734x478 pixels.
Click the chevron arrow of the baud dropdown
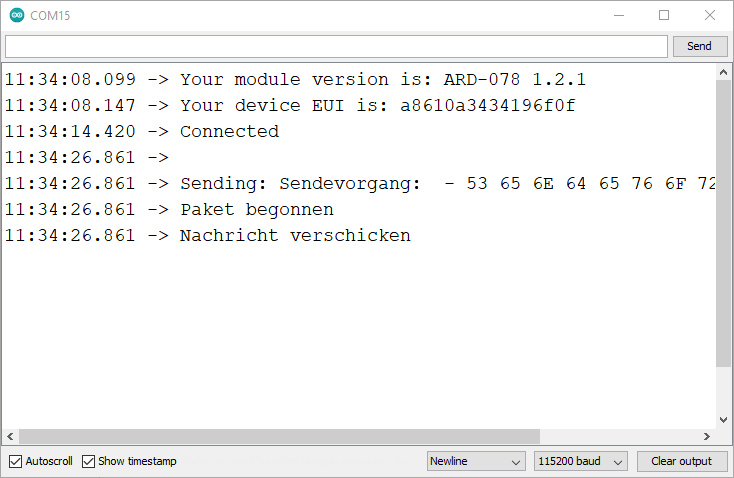[x=618, y=462]
